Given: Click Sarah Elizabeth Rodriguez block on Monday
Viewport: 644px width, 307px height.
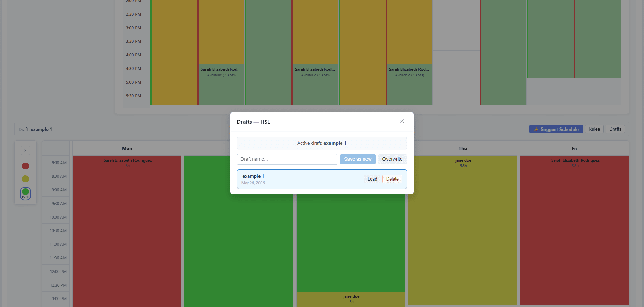Looking at the screenshot, I should click(x=127, y=231).
